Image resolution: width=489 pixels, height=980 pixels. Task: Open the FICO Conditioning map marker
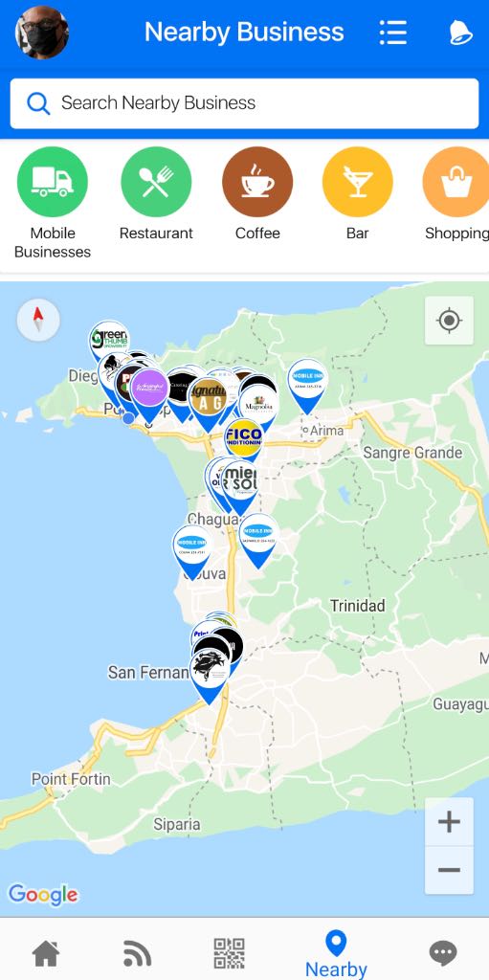click(245, 438)
